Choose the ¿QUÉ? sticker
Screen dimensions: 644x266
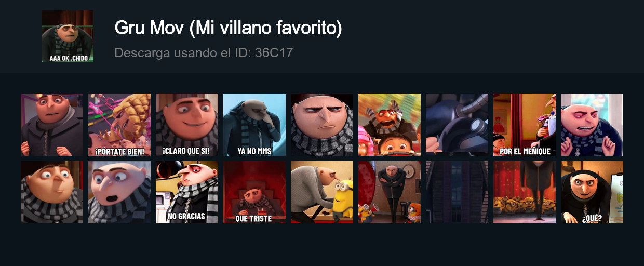(592, 192)
